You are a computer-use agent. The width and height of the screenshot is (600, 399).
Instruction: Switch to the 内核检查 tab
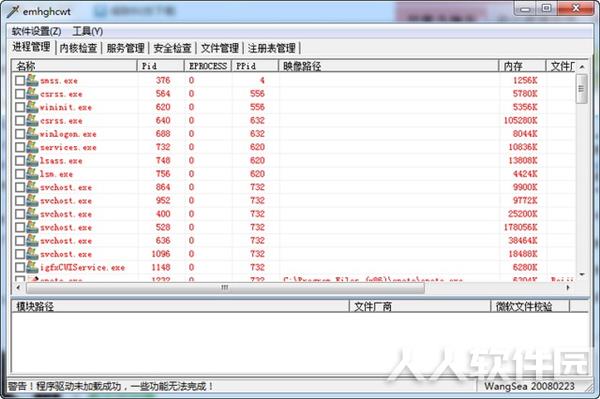click(78, 48)
